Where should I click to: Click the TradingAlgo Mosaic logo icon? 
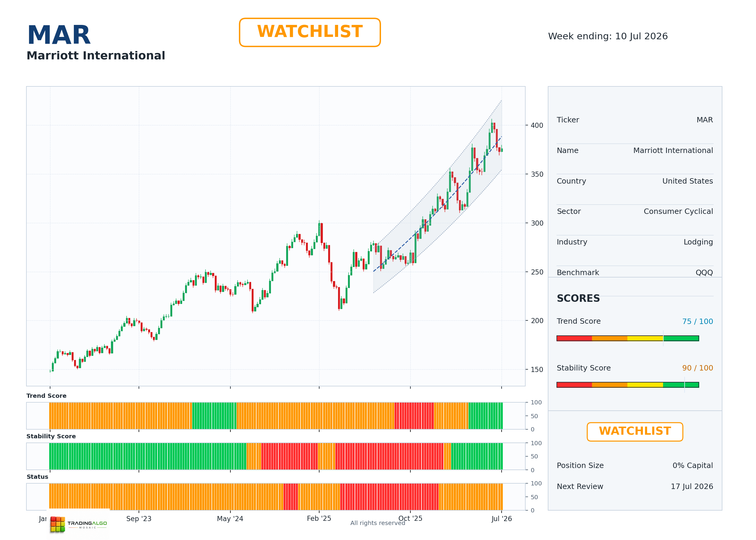pyautogui.click(x=58, y=524)
